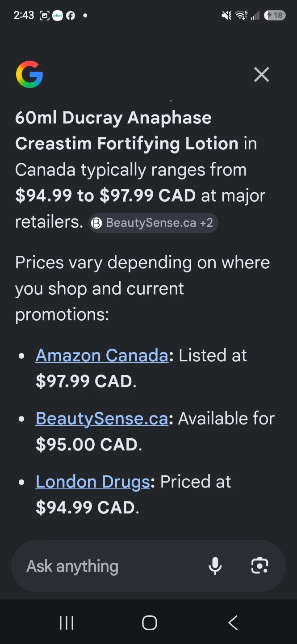This screenshot has width=297, height=644.
Task: Focus the Ask anything input field
Action: 112,566
